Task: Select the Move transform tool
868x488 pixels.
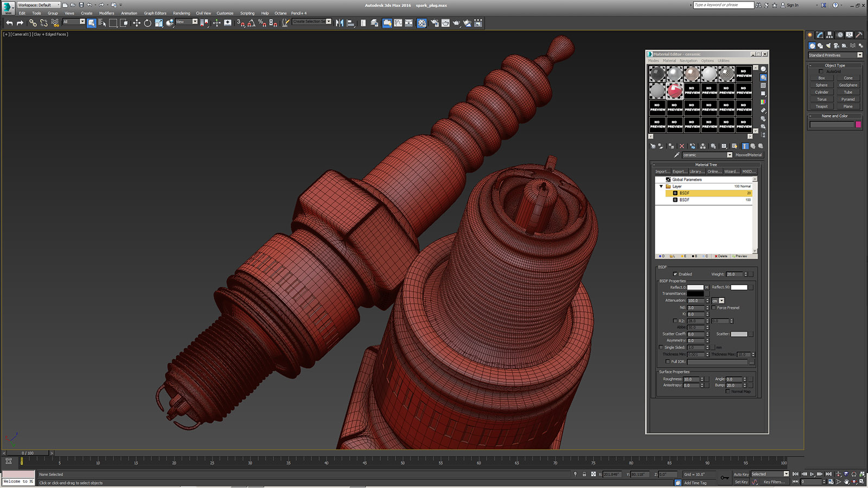Action: [136, 23]
